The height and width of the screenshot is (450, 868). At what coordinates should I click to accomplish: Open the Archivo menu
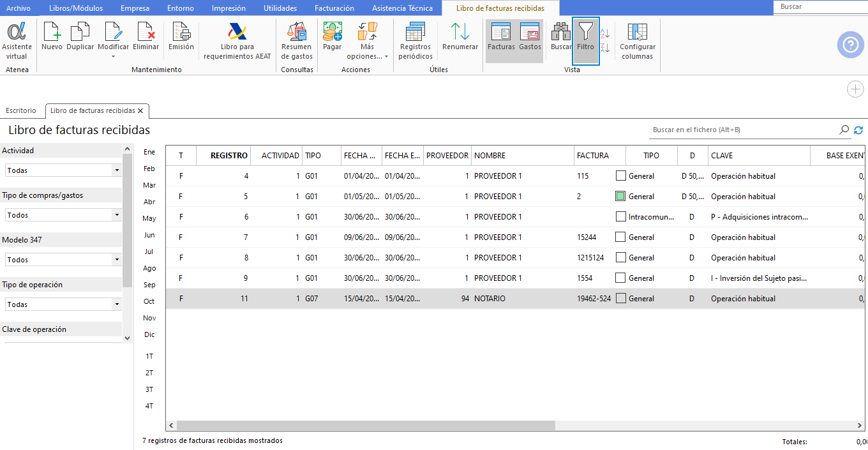tap(19, 8)
